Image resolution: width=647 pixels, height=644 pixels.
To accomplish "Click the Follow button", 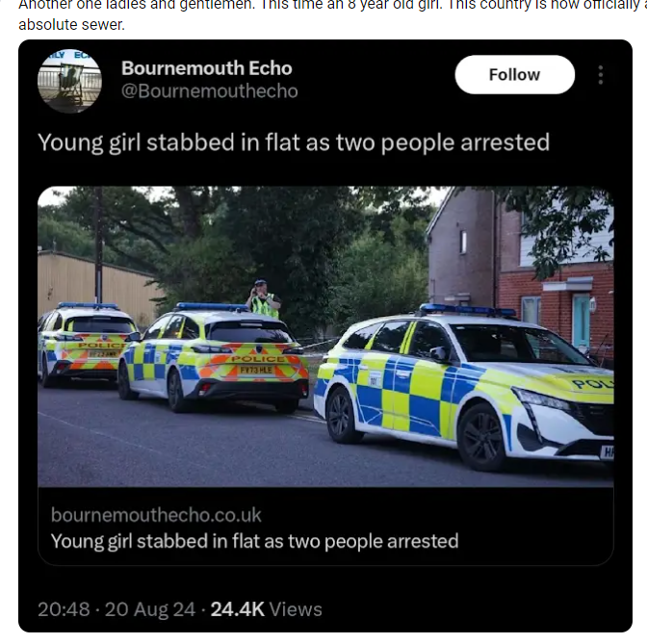I will (514, 75).
